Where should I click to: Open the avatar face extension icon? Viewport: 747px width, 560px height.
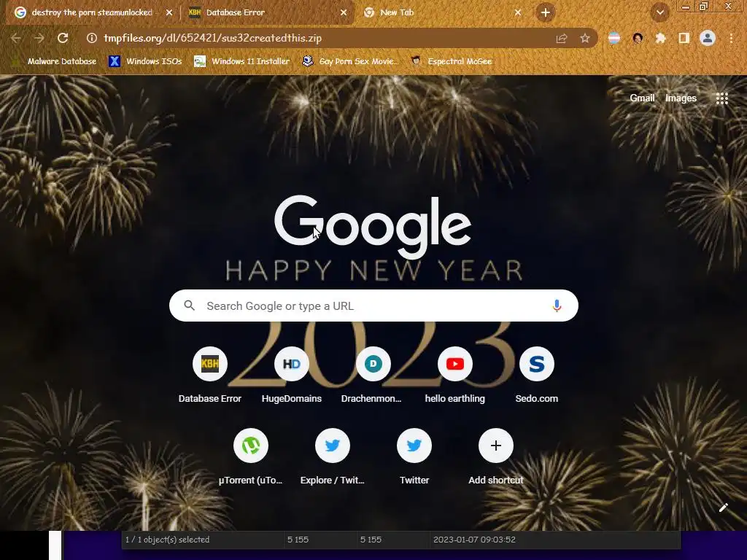tap(638, 38)
